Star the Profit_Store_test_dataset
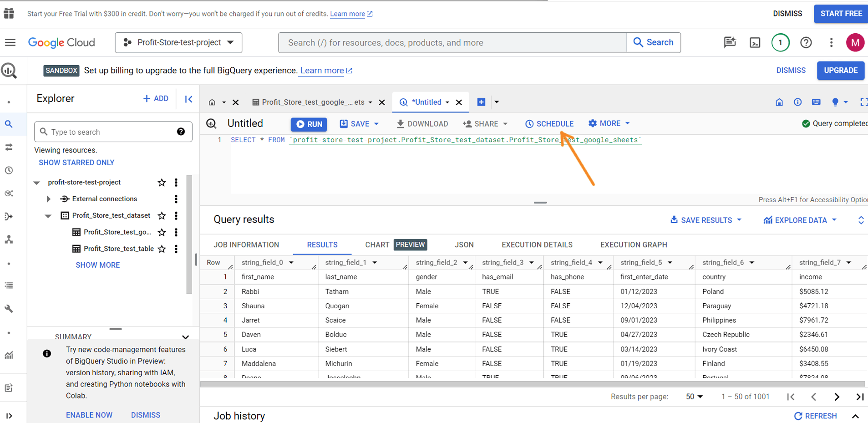Screen dimensions: 868x423 pyautogui.click(x=162, y=216)
